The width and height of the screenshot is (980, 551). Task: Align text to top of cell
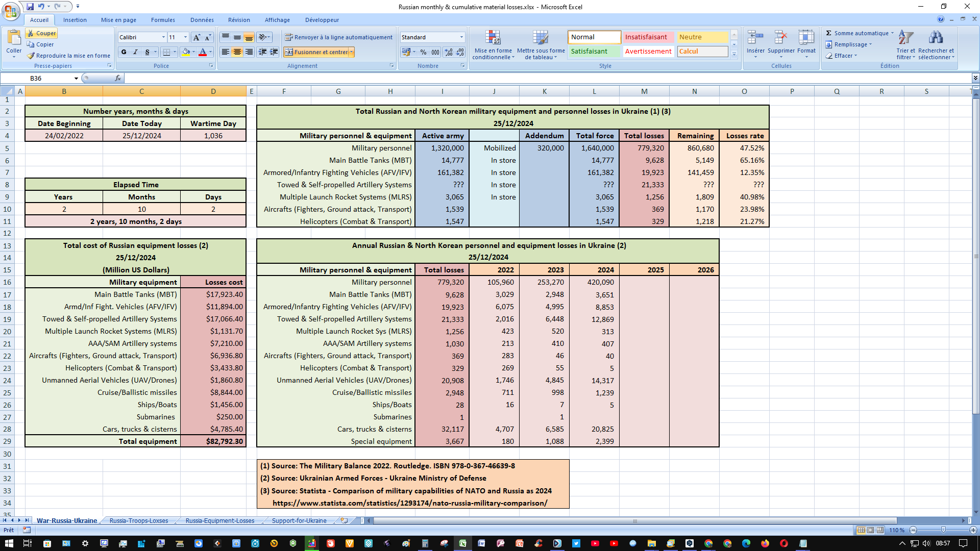click(225, 37)
